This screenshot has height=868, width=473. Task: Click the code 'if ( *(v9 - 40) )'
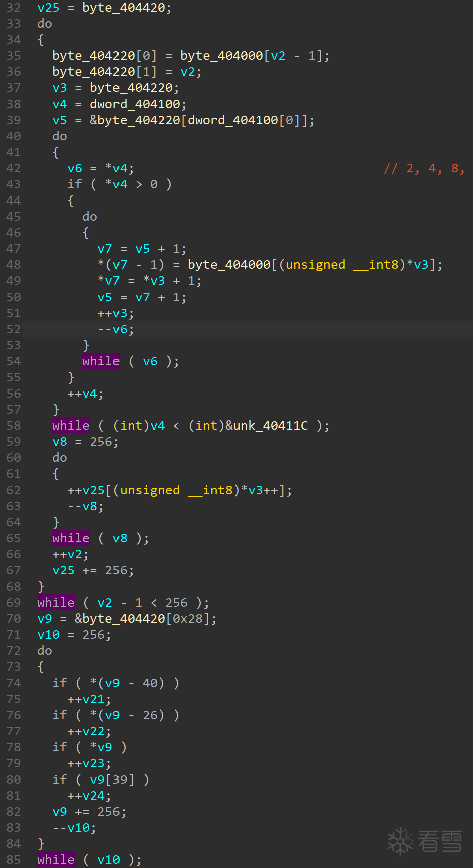[115, 683]
